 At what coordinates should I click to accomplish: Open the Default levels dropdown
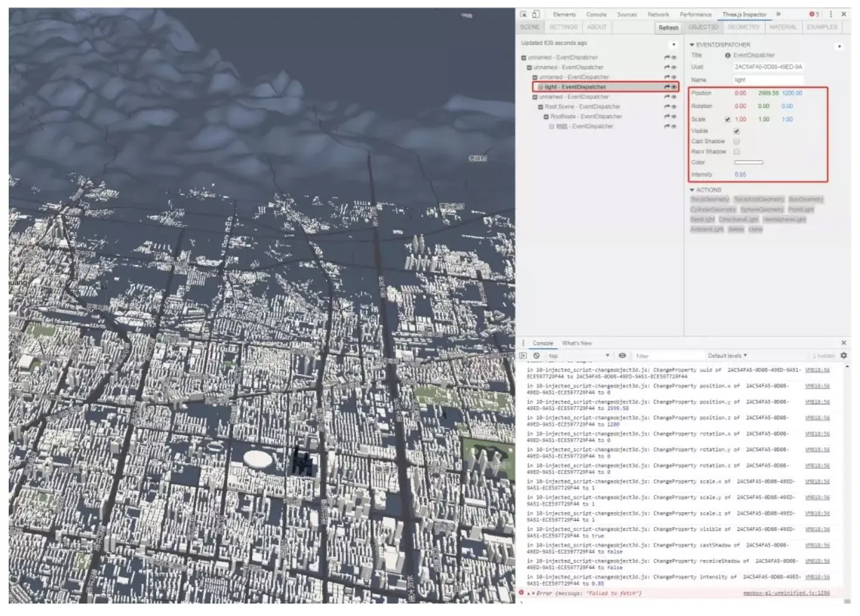pyautogui.click(x=727, y=356)
